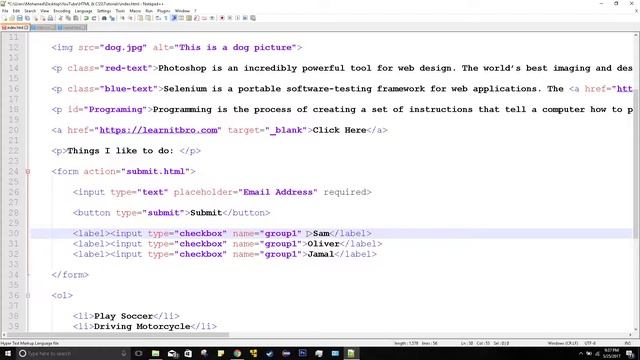
Task: Click the horizontal scrollbar thumb
Action: pos(118,335)
